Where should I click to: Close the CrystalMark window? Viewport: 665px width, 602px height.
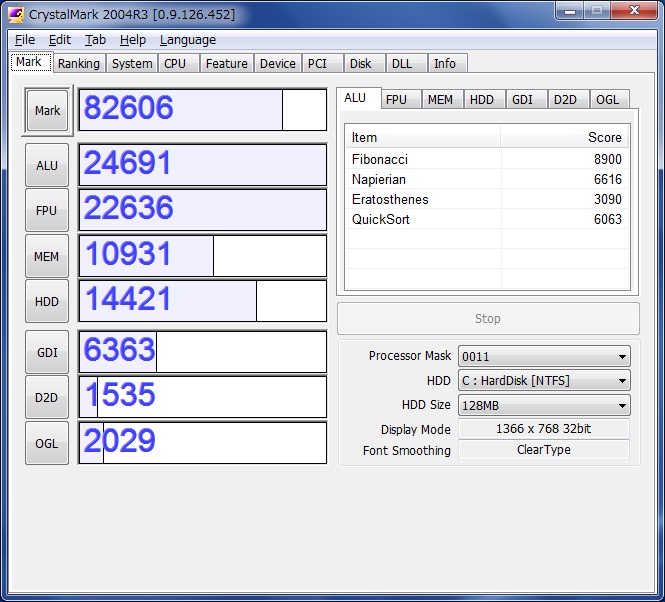pos(634,11)
